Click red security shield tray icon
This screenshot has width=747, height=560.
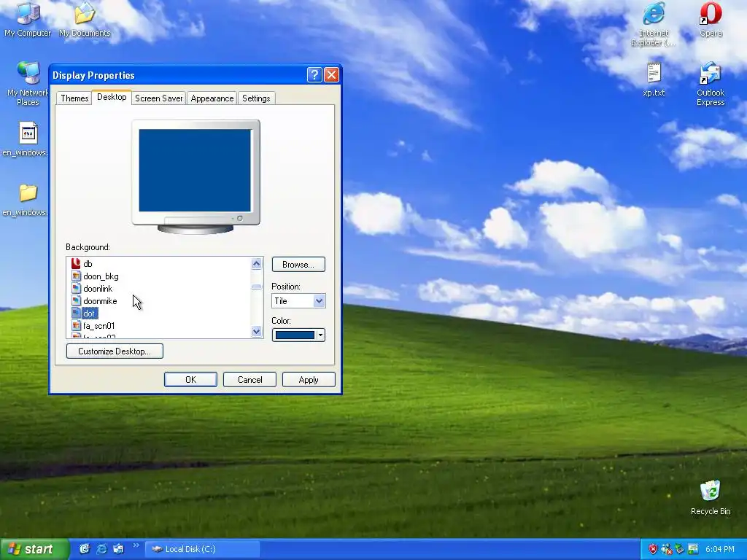coord(653,549)
